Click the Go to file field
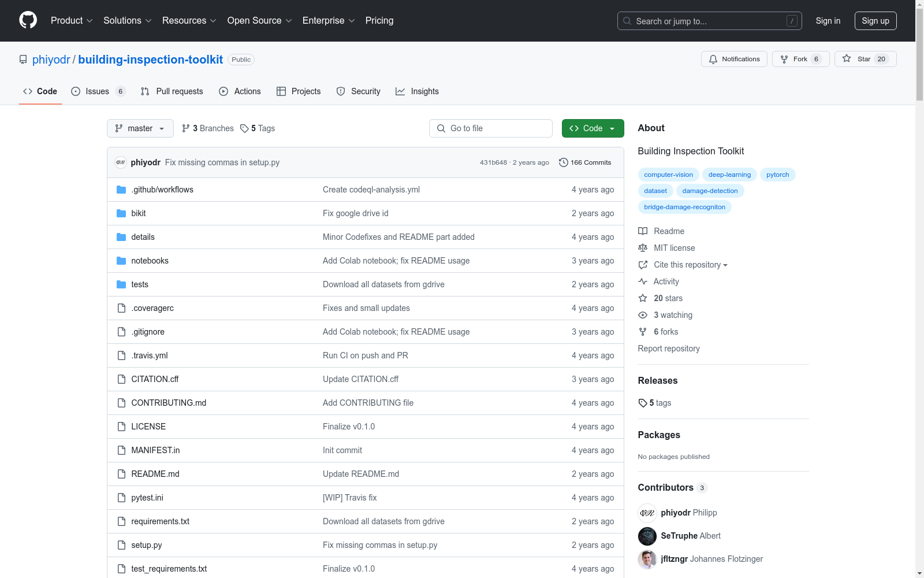 point(491,128)
